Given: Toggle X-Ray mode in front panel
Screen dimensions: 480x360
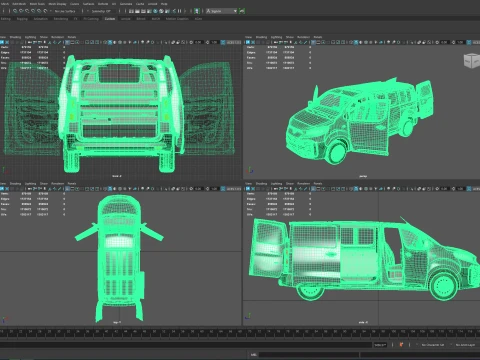Looking at the screenshot, I should tap(173, 42).
